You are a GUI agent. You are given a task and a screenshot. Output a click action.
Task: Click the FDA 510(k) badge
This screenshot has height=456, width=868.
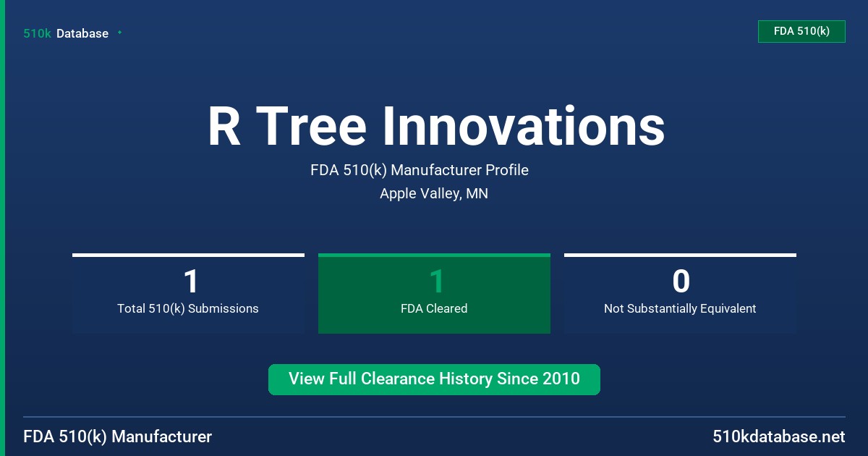click(801, 31)
